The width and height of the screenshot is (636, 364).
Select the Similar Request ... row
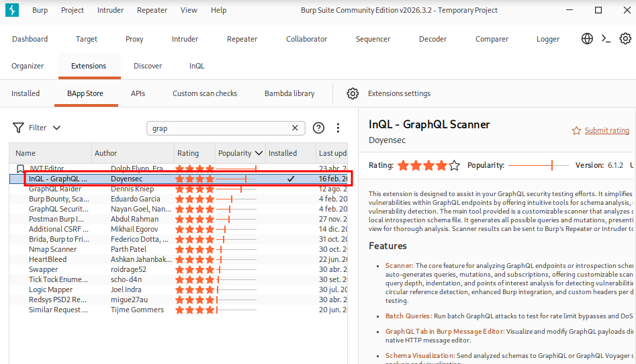(x=179, y=310)
